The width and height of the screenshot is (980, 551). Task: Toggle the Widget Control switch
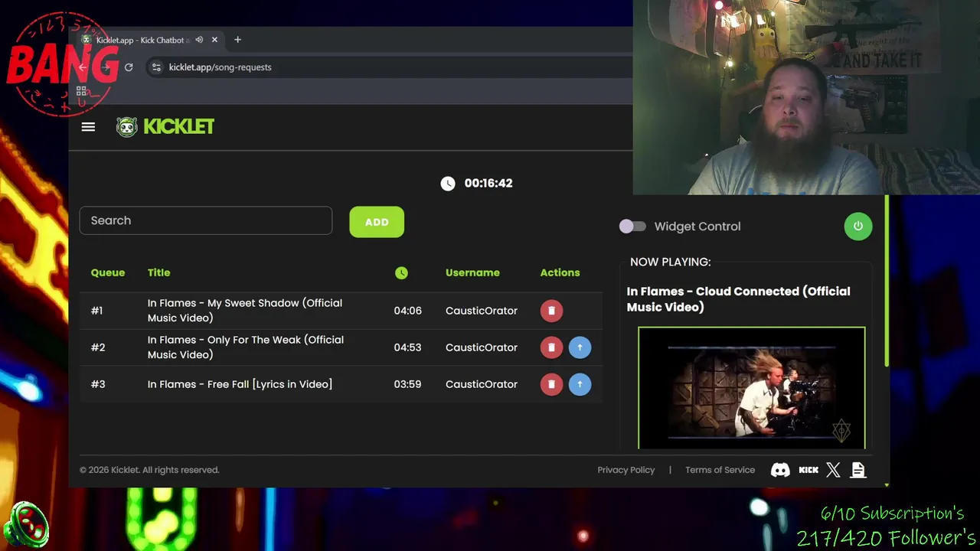point(632,227)
